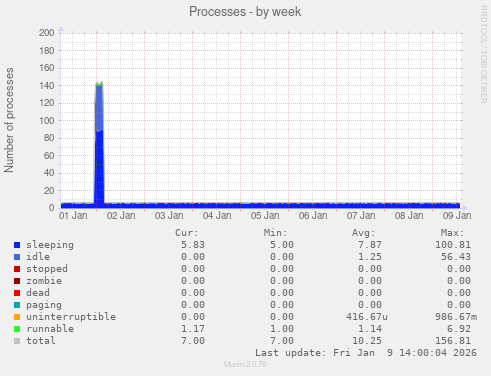Click the '04 Jan' x-axis label
Screen dimensions: 491x376
[x=217, y=216]
